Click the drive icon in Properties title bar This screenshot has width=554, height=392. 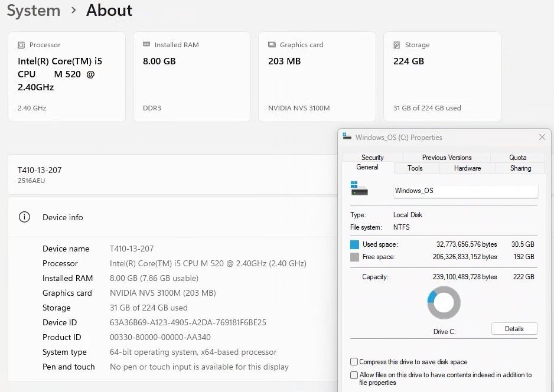[x=347, y=137]
